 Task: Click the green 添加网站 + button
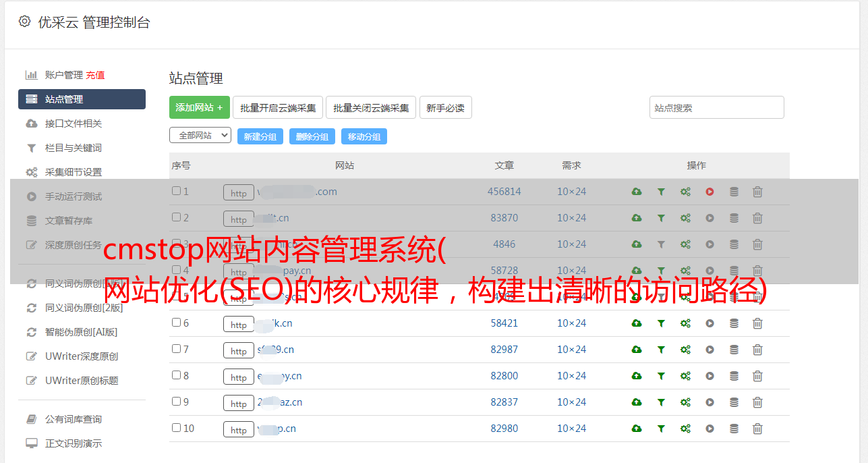click(200, 107)
